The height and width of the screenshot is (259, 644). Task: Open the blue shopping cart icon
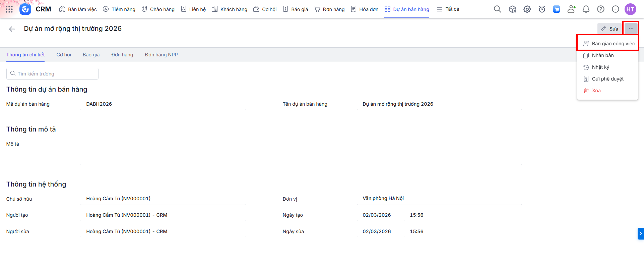[x=557, y=9]
